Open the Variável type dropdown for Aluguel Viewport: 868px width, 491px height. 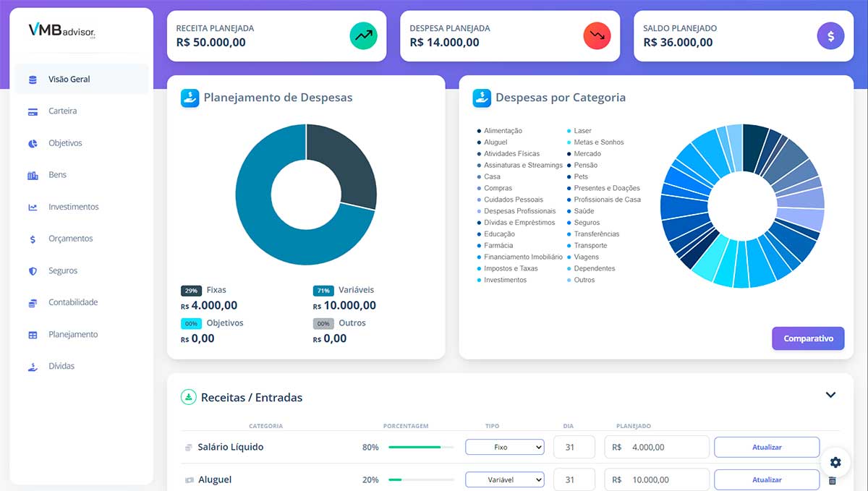[504, 479]
